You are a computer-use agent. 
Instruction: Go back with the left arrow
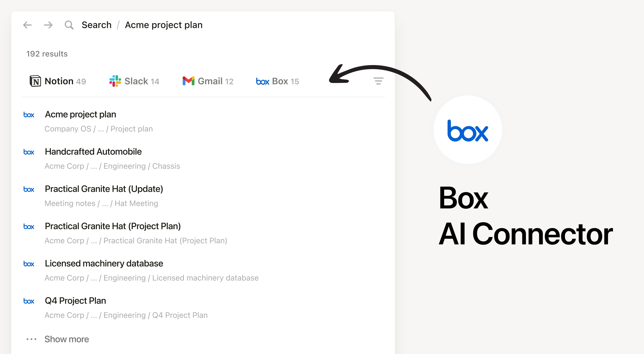pos(28,25)
